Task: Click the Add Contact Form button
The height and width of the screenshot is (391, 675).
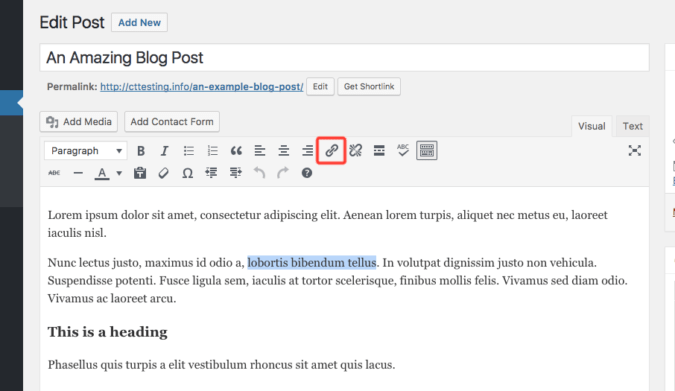Action: tap(172, 122)
